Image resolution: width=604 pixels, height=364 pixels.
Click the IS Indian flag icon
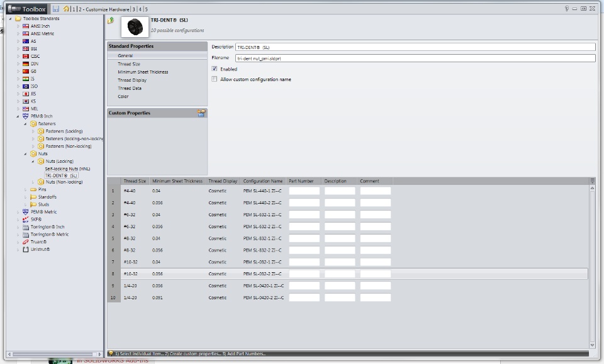tap(26, 79)
